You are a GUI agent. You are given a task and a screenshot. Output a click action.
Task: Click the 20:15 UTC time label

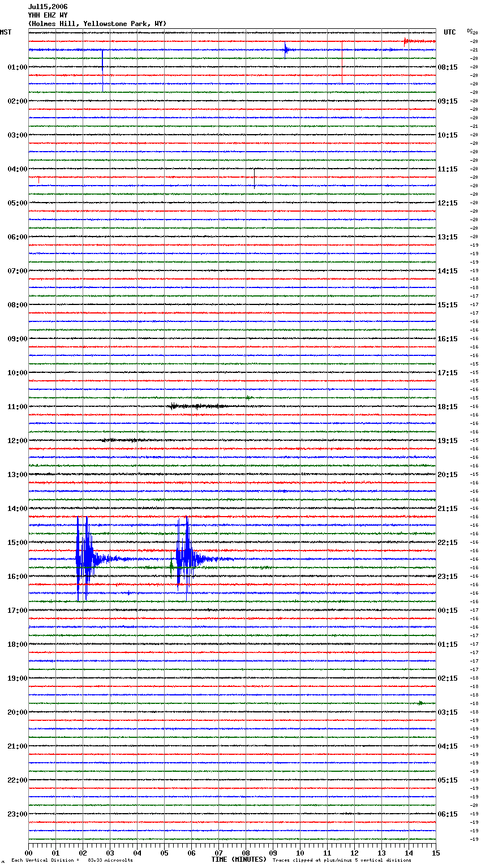click(448, 475)
